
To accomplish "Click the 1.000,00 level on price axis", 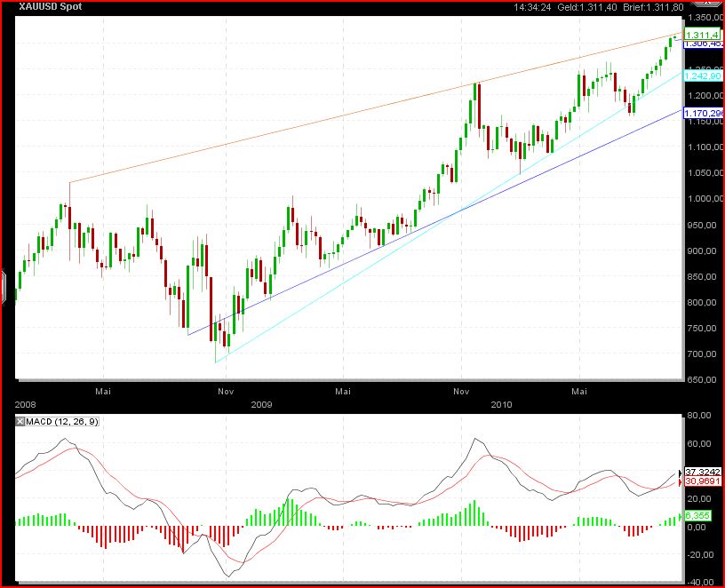I will pos(703,199).
